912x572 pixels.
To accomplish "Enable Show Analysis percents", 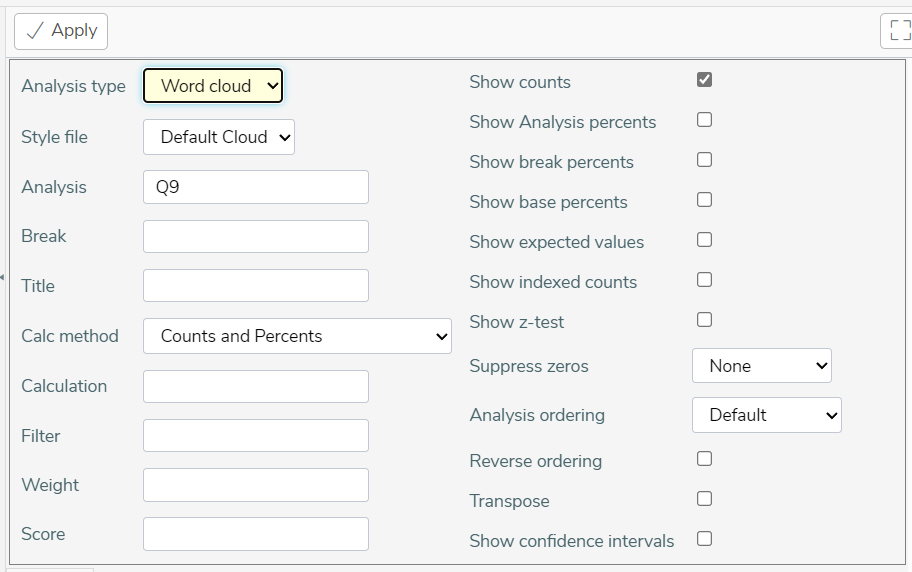I will click(x=704, y=120).
